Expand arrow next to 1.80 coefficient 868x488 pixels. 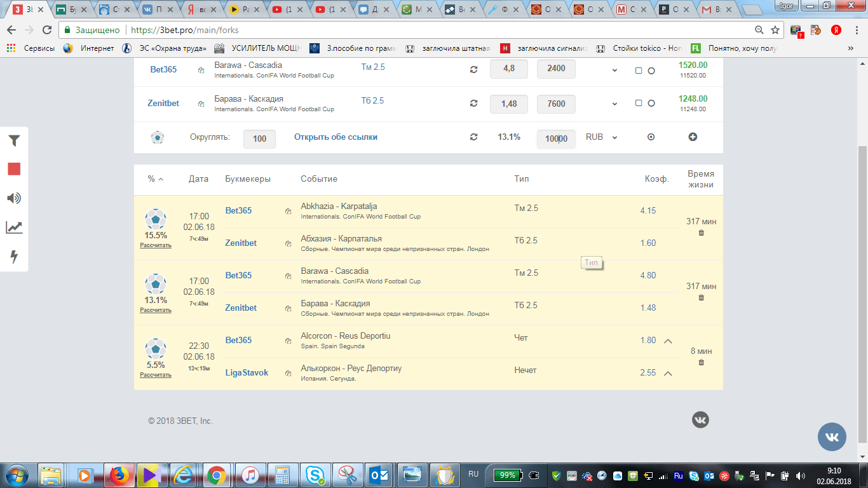[668, 341]
